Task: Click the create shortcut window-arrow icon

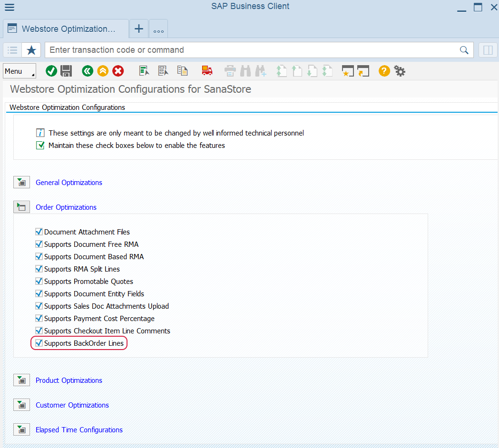Action: click(363, 71)
